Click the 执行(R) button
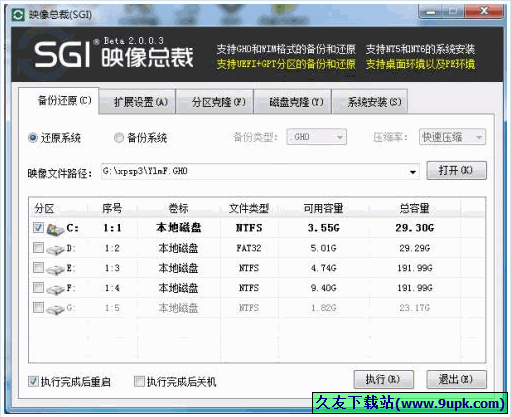The height and width of the screenshot is (417, 511). pos(383,379)
